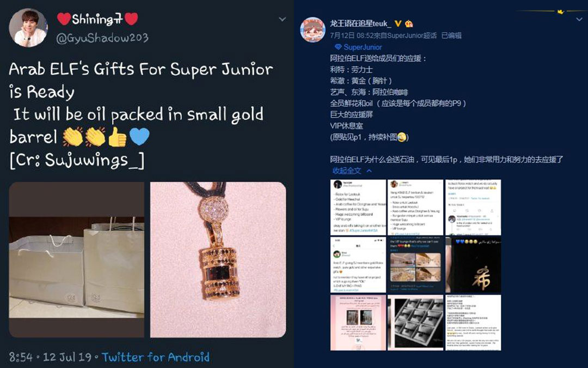This screenshot has height=368, width=588.
Task: Open pink Arabic poster thumbnail
Action: (358, 323)
